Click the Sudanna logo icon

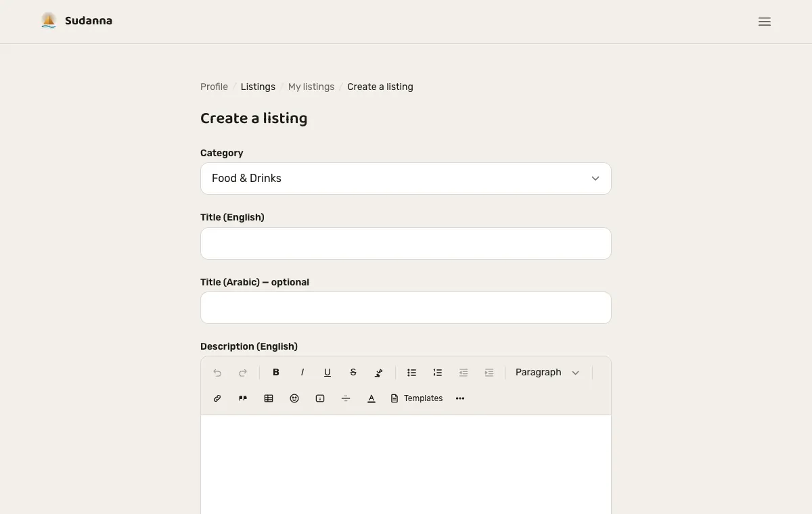pos(49,21)
